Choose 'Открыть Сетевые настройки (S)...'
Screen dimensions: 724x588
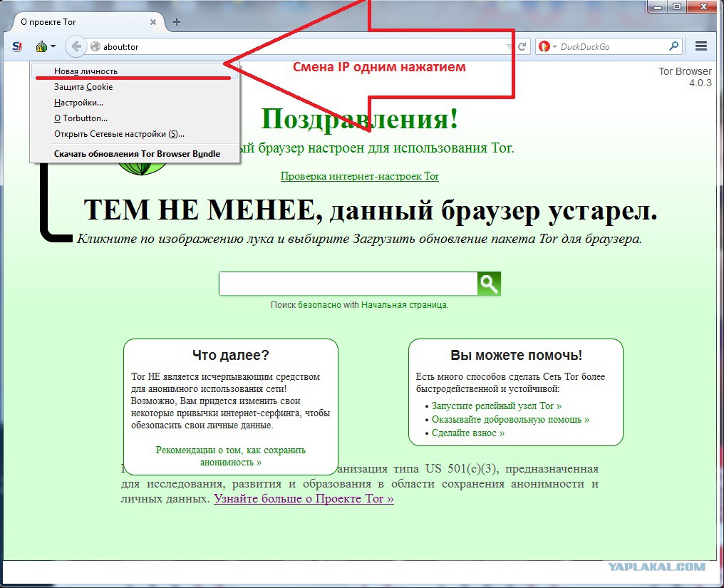coord(135,134)
